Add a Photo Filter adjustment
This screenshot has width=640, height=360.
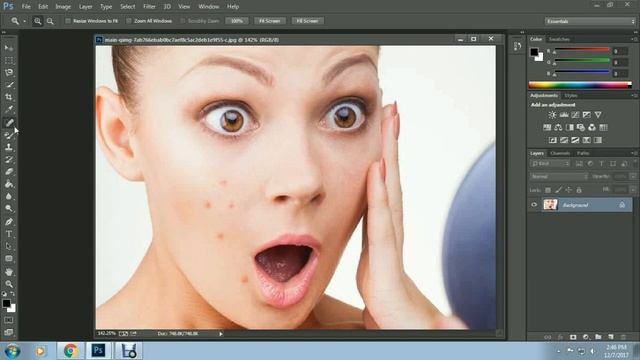pos(580,128)
